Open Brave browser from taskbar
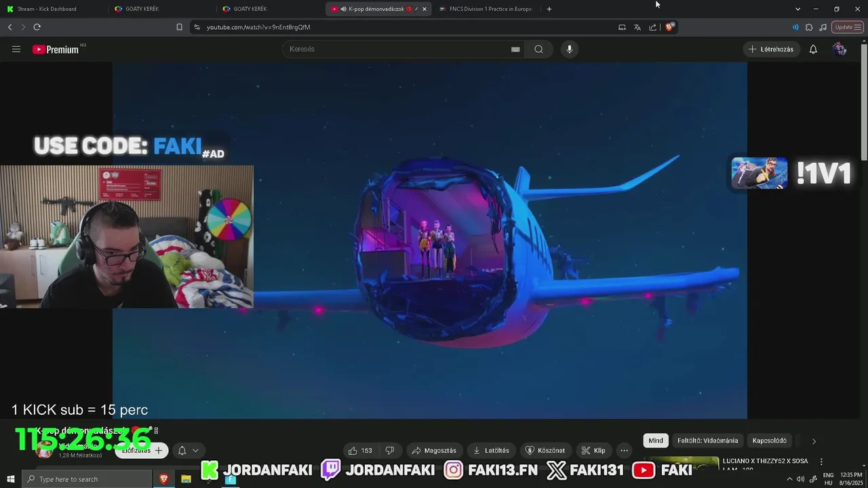Screen dimensions: 868x488 (x=164, y=479)
